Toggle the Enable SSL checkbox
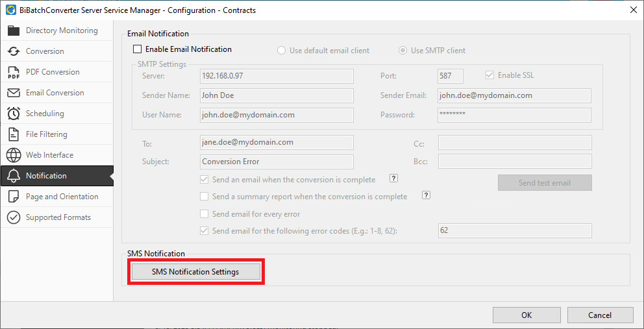Screen dimensions: 644x329 point(490,75)
